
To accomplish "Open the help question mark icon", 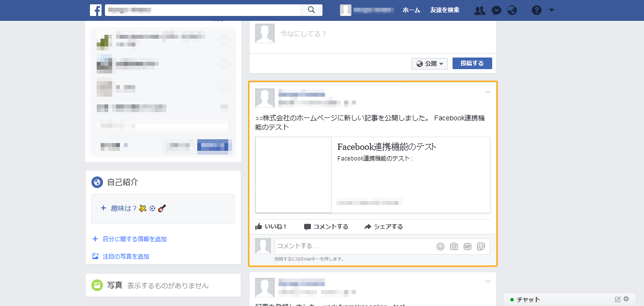I will [x=537, y=10].
